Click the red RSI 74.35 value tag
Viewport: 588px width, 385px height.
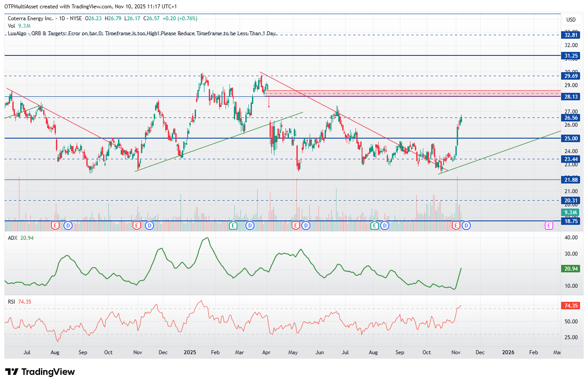click(x=571, y=306)
